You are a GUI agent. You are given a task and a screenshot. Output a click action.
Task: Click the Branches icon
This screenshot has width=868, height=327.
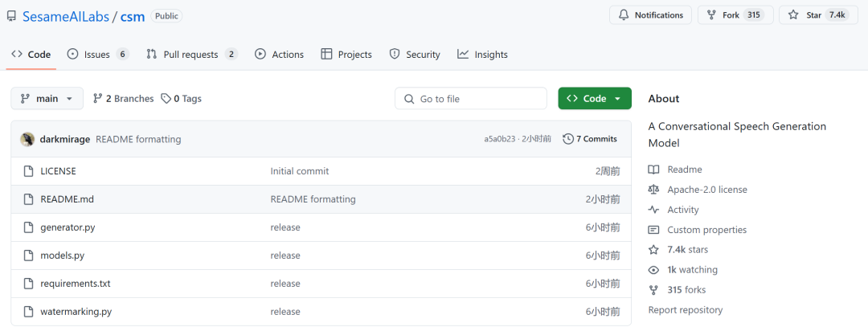[98, 99]
